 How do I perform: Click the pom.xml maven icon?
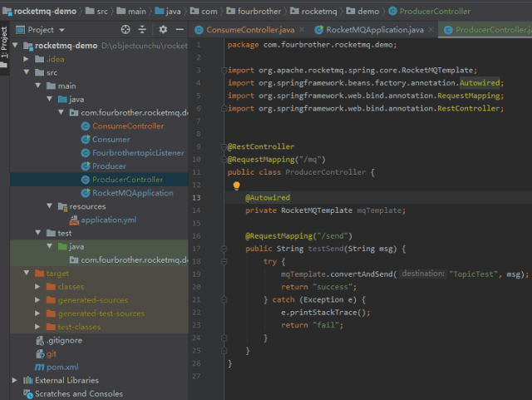tap(39, 367)
